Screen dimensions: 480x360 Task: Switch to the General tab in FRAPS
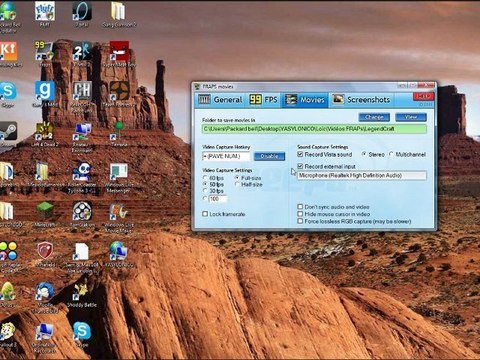coord(220,99)
